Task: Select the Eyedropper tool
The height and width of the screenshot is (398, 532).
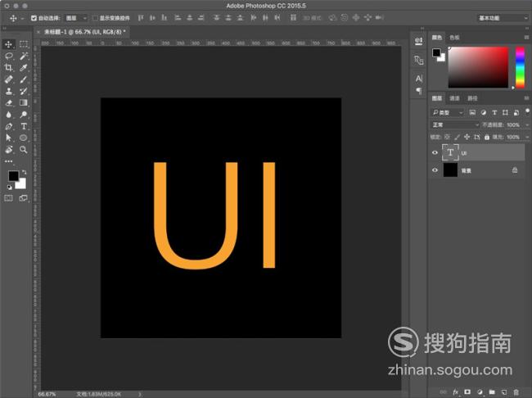Action: click(24, 68)
